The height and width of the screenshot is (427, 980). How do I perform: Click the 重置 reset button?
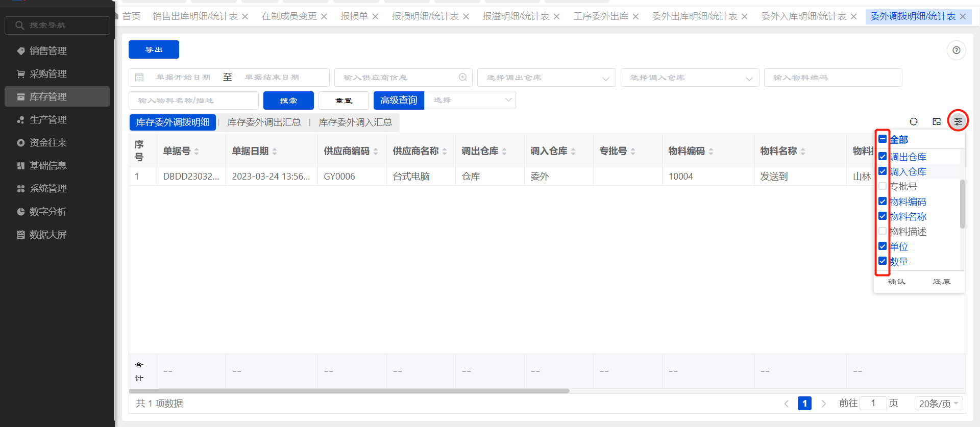344,101
